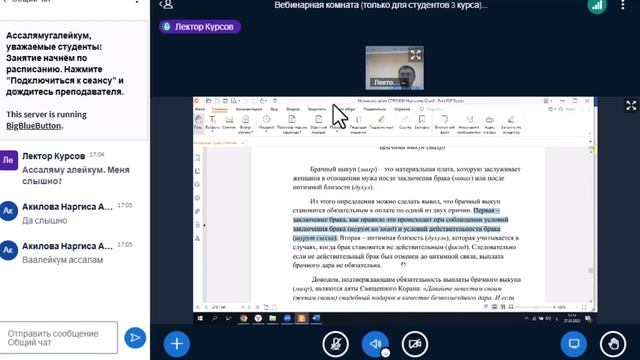Open bookmarks panel in PDF sidebar
The height and width of the screenshot is (360, 640).
[x=198, y=158]
